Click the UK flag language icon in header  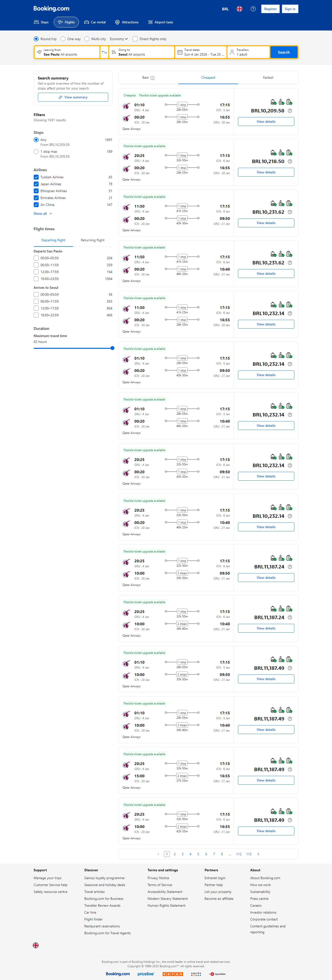(x=239, y=9)
